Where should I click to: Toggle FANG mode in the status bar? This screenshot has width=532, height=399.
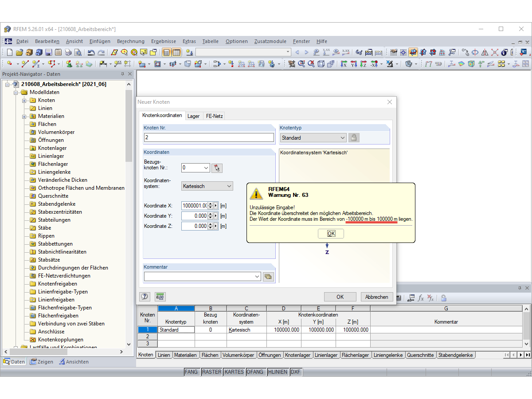click(192, 372)
